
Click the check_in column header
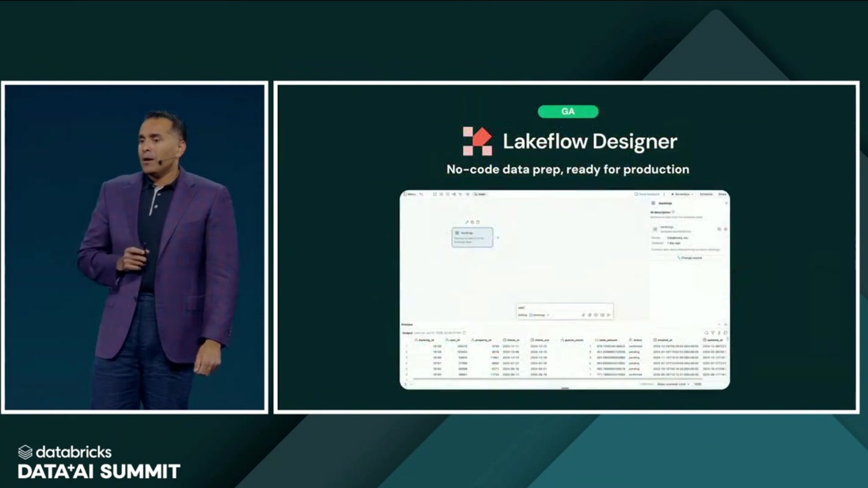pyautogui.click(x=511, y=340)
